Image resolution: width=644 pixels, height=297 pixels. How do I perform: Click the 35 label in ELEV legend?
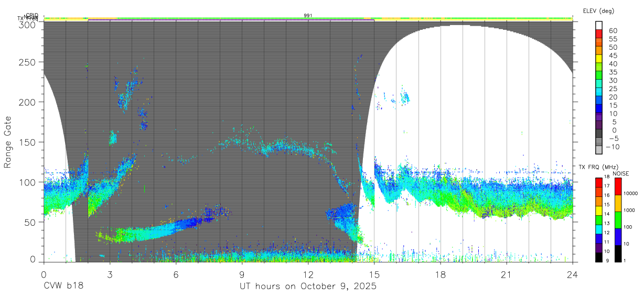pos(612,72)
